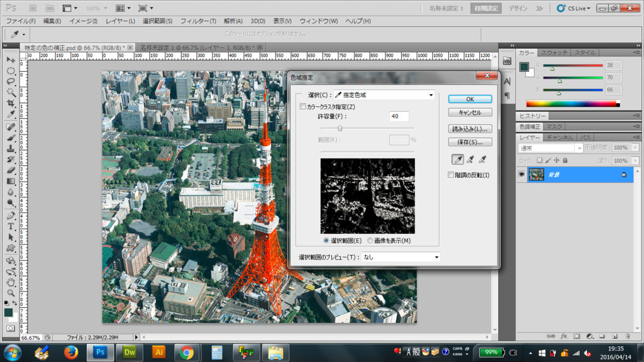Select the Horizontal Type tool

[11, 226]
